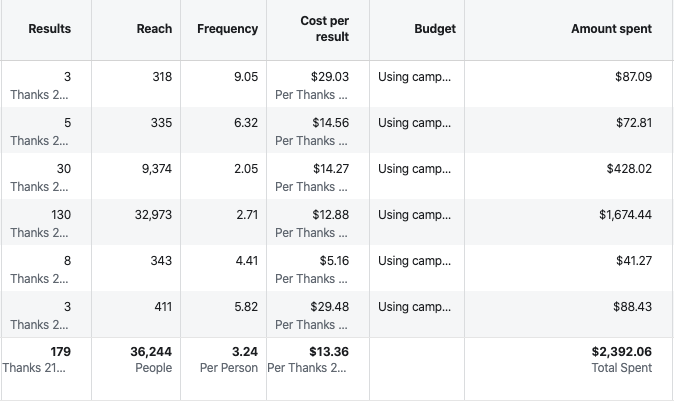Click the 36,244 total reach value

coord(151,352)
